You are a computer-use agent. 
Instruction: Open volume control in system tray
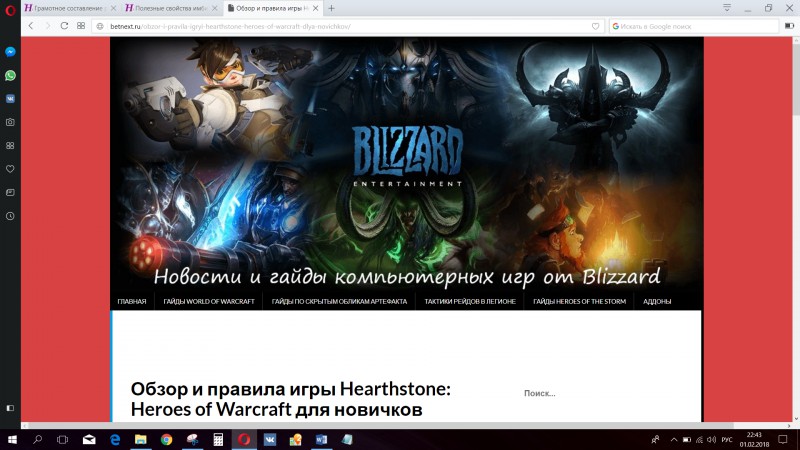712,440
